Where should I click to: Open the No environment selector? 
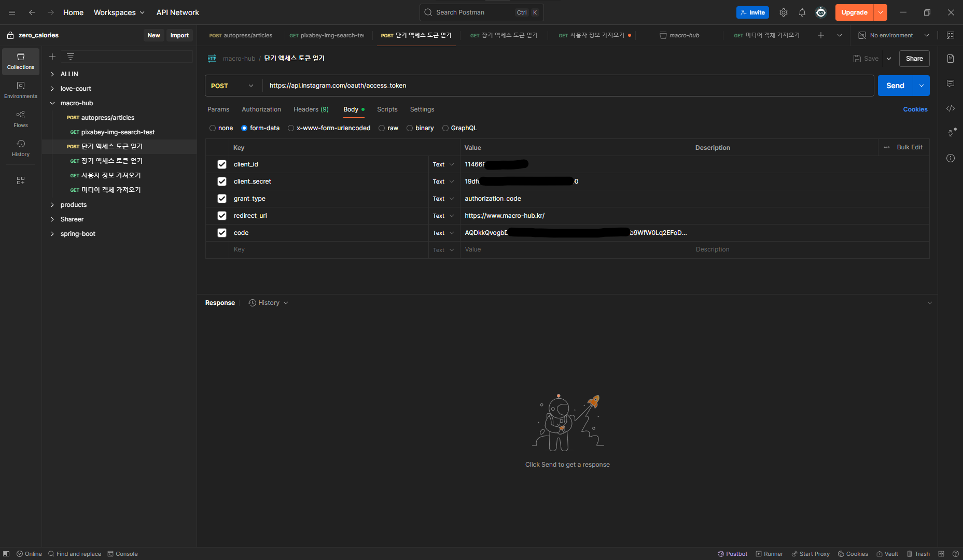click(x=894, y=35)
